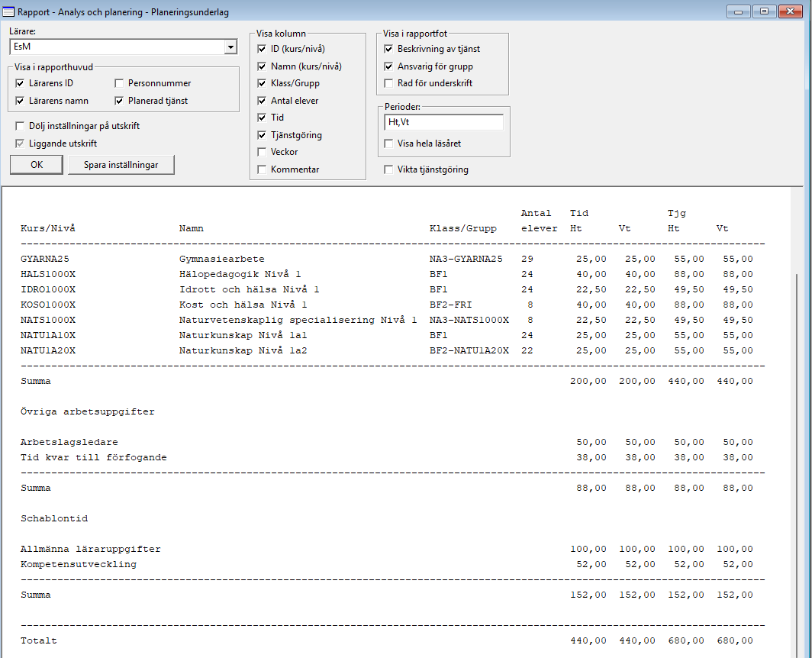Screen dimensions: 812x658
Task: Click the Totalt row label
Action: (x=39, y=641)
